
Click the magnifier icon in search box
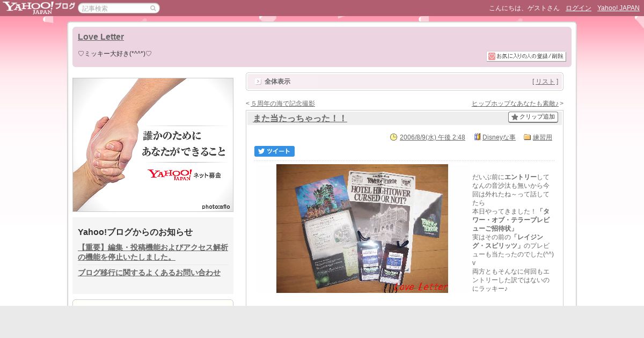coord(153,8)
